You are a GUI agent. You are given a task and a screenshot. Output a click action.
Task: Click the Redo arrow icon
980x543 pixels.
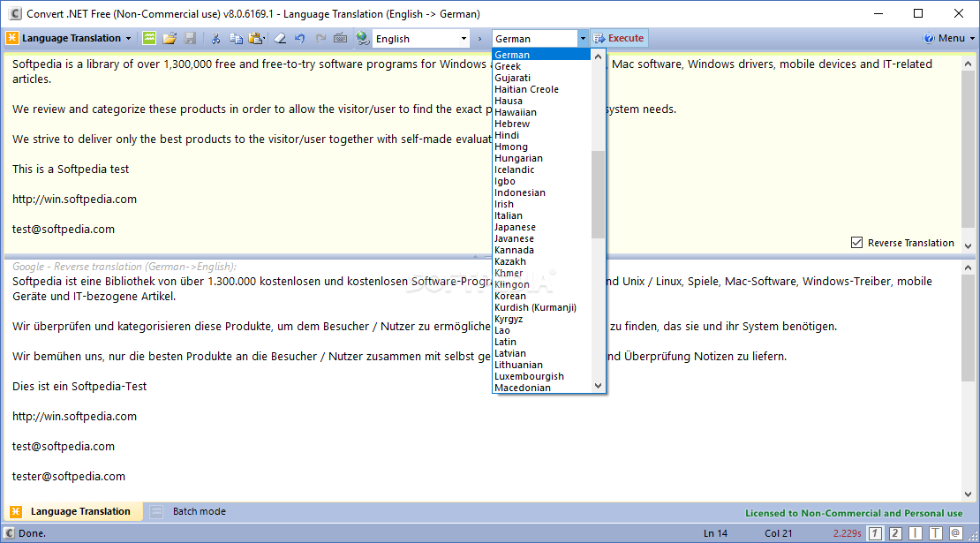[320, 38]
